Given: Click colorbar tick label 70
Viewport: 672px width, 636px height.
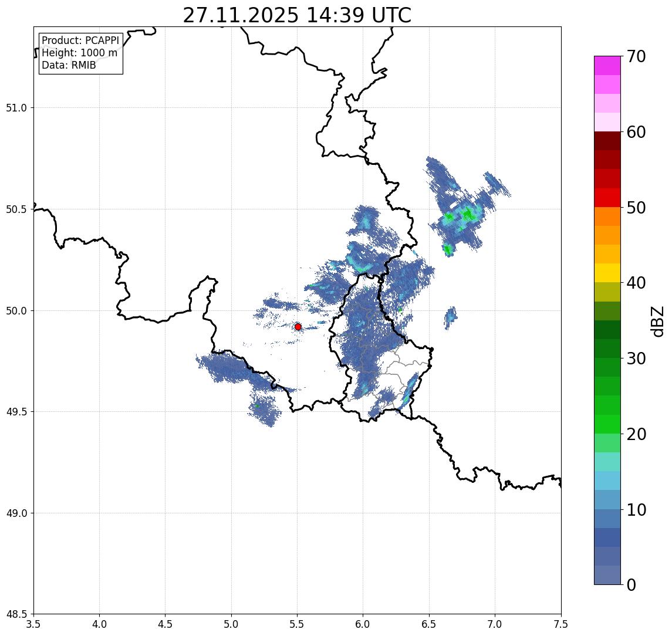Looking at the screenshot, I should point(636,56).
